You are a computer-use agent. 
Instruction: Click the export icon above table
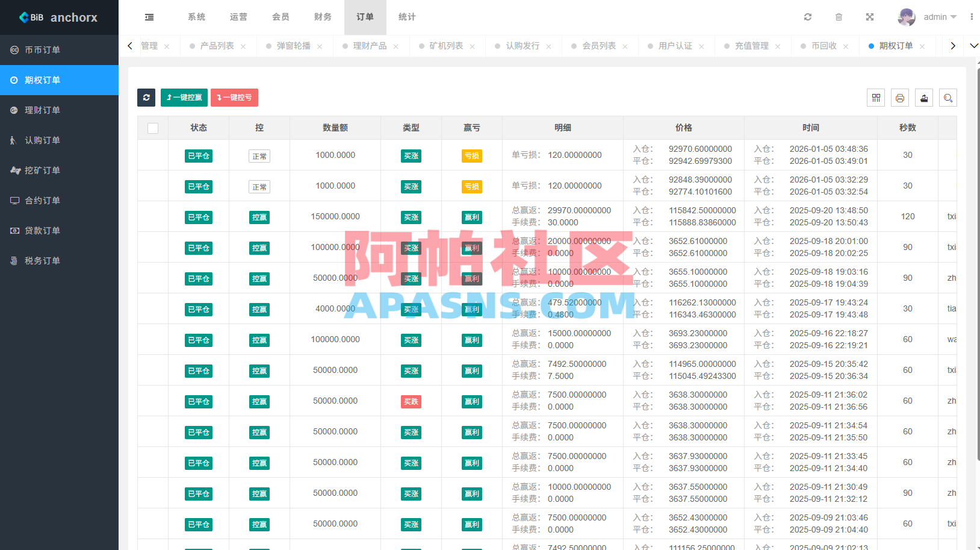[924, 98]
